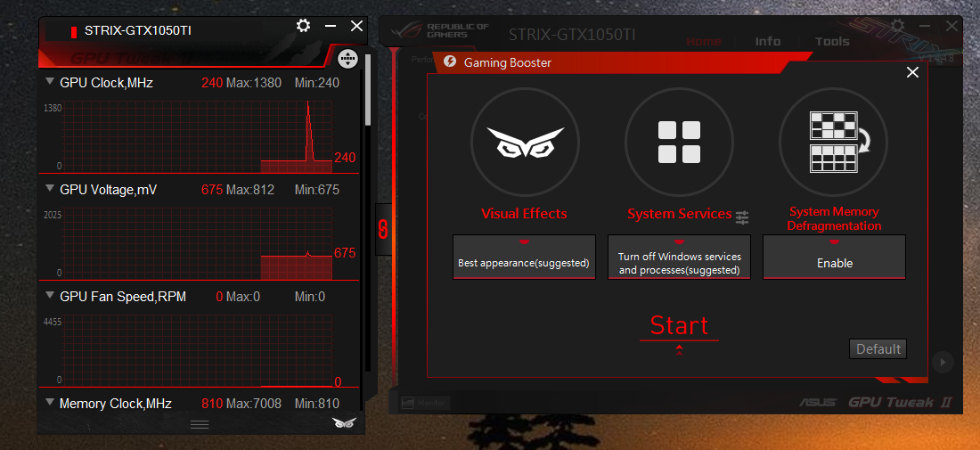Click the main window settings gear
The height and width of the screenshot is (450, 980).
[x=897, y=26]
